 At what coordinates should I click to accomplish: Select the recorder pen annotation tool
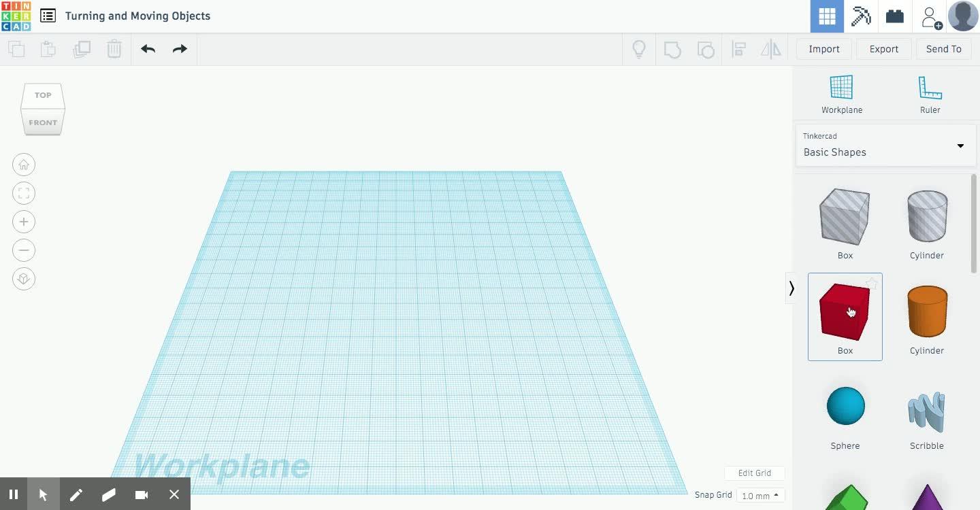pyautogui.click(x=76, y=494)
